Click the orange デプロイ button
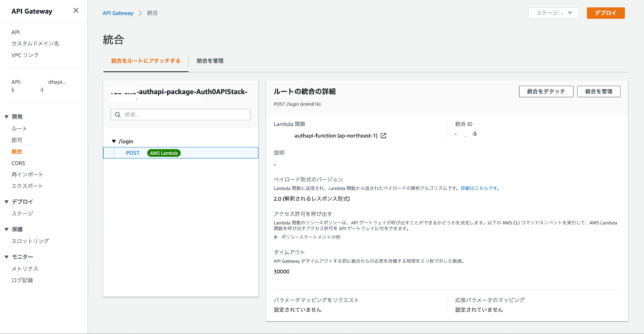The height and width of the screenshot is (334, 644). coord(605,13)
